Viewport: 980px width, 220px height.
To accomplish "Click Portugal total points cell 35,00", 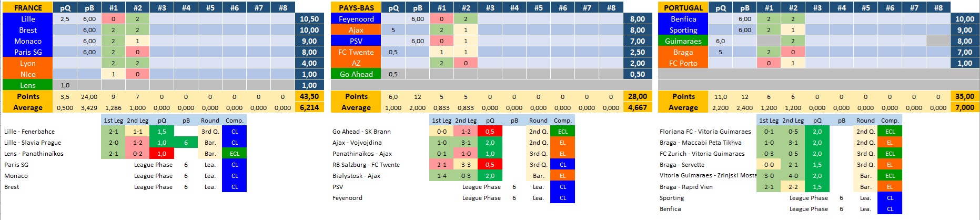I will coord(964,96).
